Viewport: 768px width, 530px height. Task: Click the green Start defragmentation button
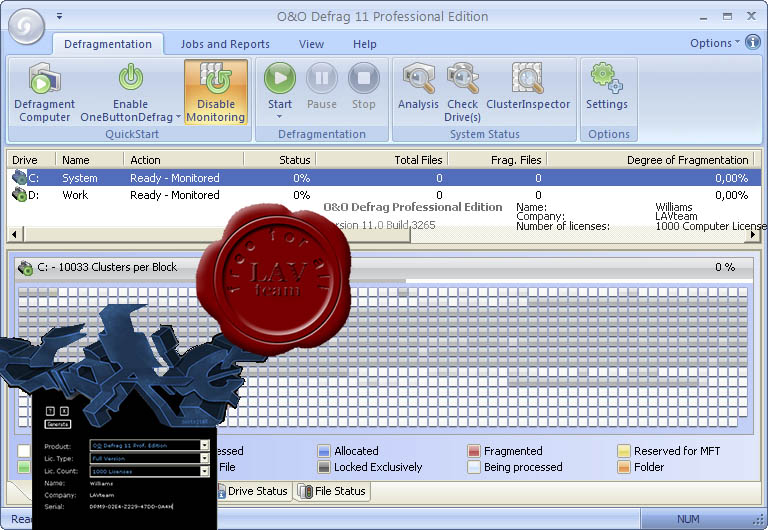280,78
